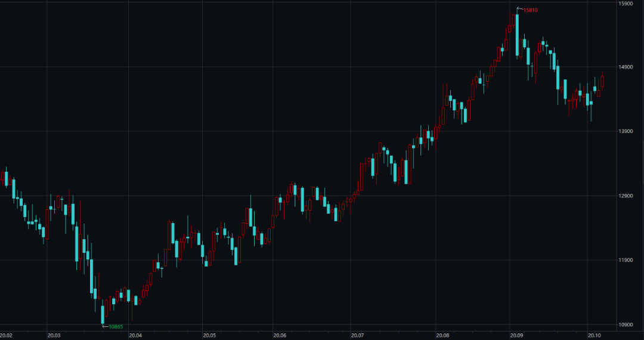Click the 15900 price axis label
The image size is (644, 340).
coord(625,4)
